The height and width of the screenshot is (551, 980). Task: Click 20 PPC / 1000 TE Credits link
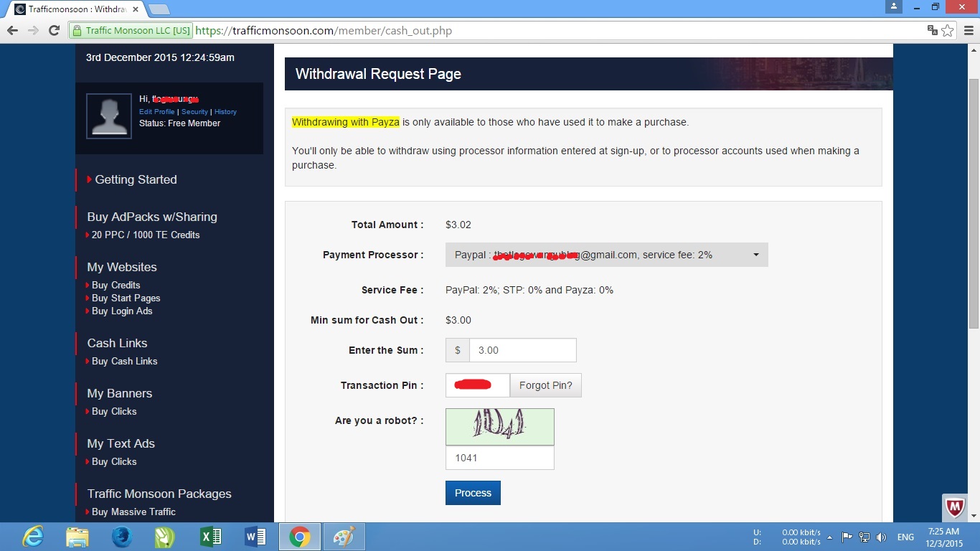(x=146, y=235)
